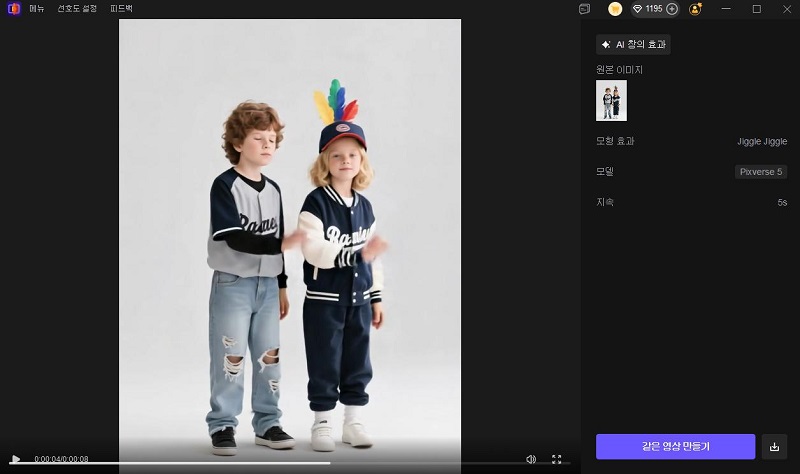Download the video with the download icon
This screenshot has width=800, height=474.
[774, 446]
